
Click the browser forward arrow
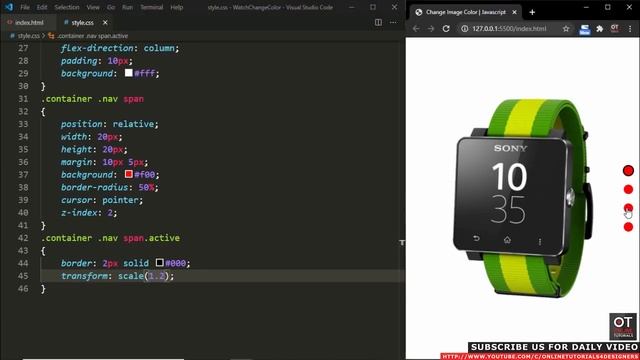click(431, 29)
